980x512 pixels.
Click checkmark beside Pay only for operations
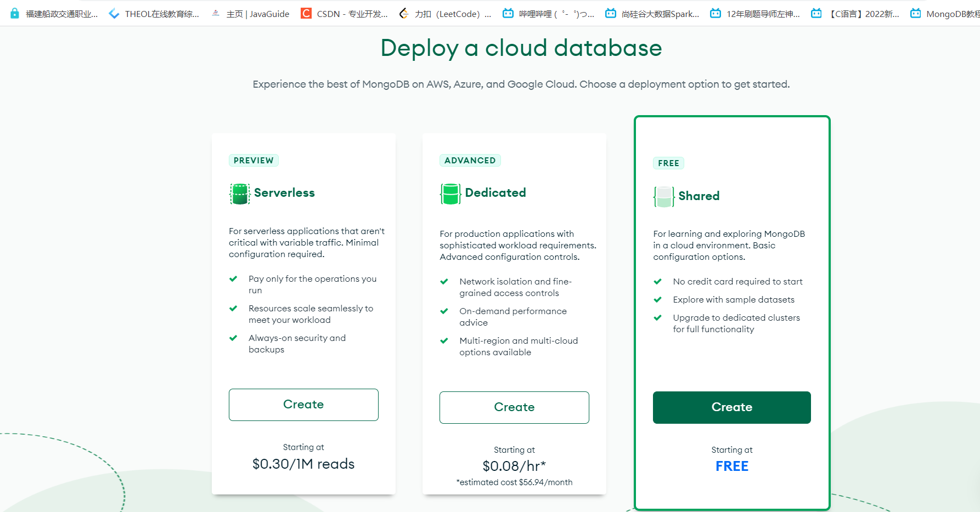[233, 278]
